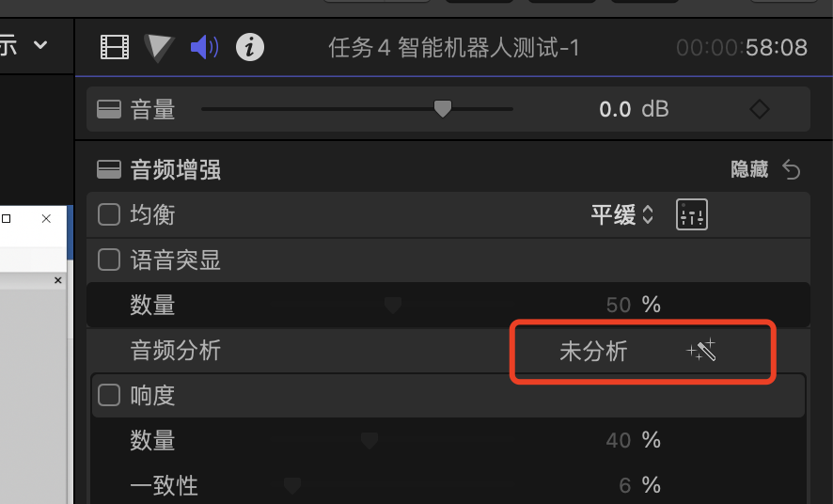
Task: Collapse the 音频增强 section icon
Action: pyautogui.click(x=109, y=170)
